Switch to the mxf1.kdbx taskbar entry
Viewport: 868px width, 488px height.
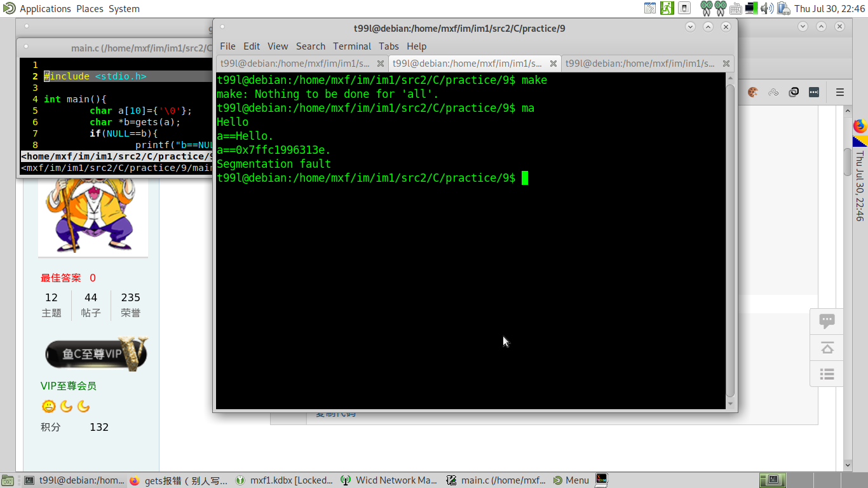click(x=284, y=480)
